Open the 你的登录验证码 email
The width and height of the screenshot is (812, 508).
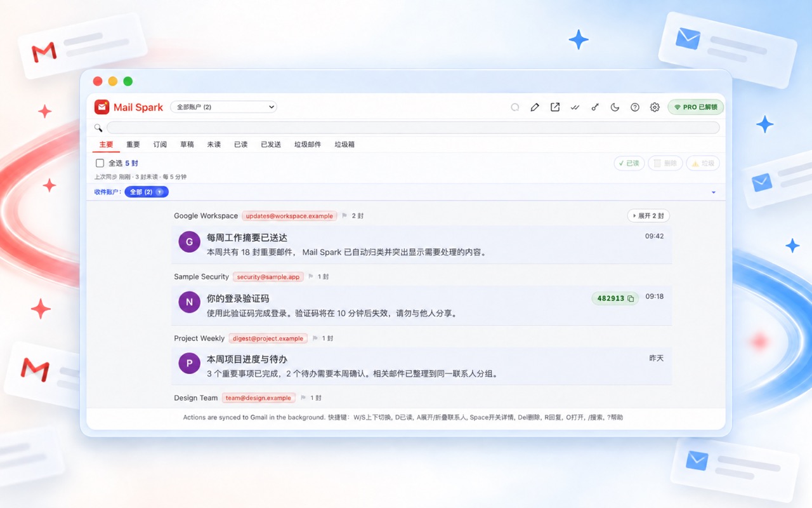pos(421,306)
